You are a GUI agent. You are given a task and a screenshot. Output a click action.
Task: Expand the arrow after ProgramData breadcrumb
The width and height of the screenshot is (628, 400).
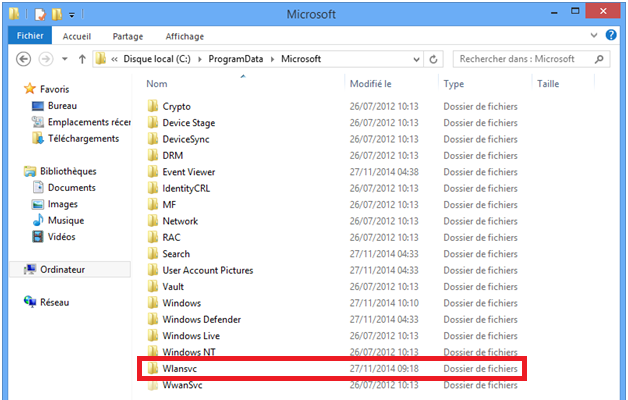point(272,59)
